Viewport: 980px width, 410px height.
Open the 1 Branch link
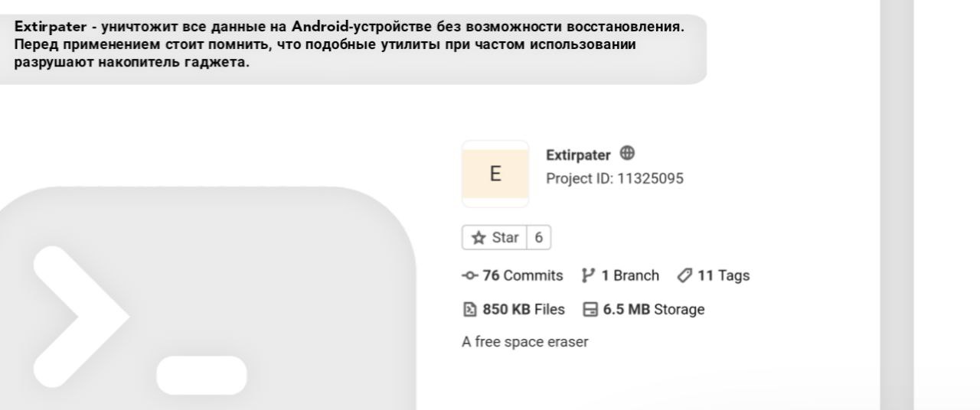tap(629, 275)
